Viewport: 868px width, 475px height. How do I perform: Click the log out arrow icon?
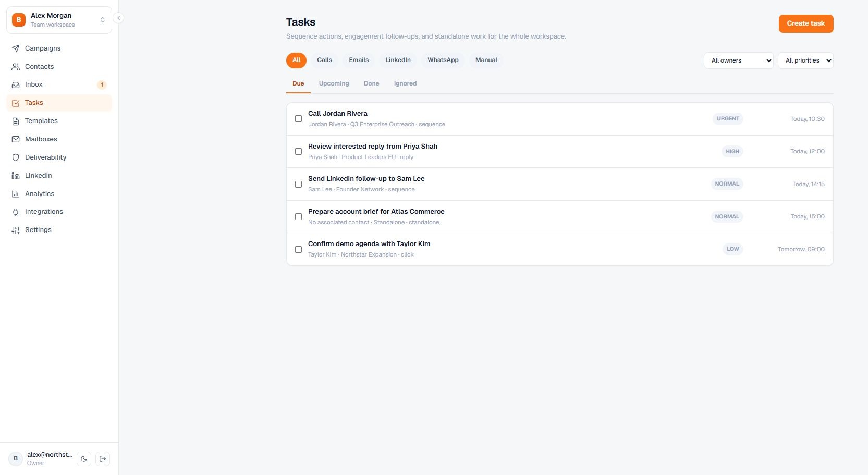pos(103,459)
